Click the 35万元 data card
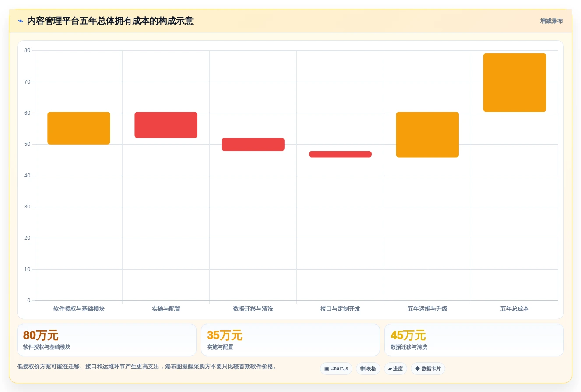 290,340
